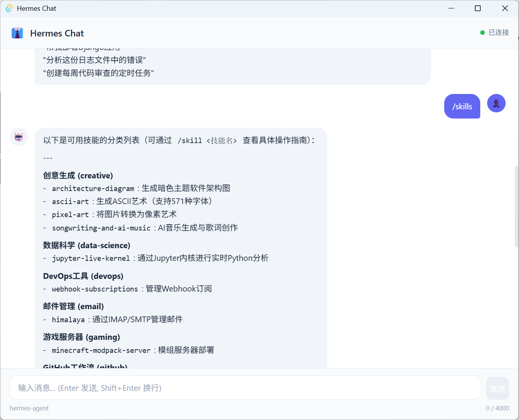
Task: Click the songwriting-and-ai-music skill line
Action: (x=140, y=228)
